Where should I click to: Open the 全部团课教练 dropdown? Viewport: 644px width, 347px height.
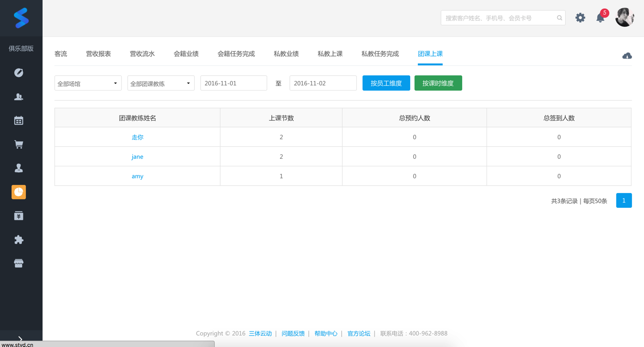[161, 83]
